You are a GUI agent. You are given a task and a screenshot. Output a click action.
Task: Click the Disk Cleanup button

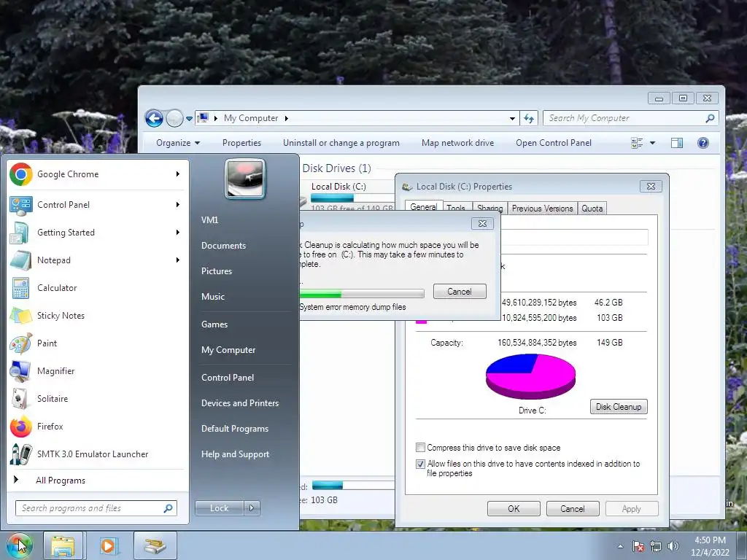619,407
